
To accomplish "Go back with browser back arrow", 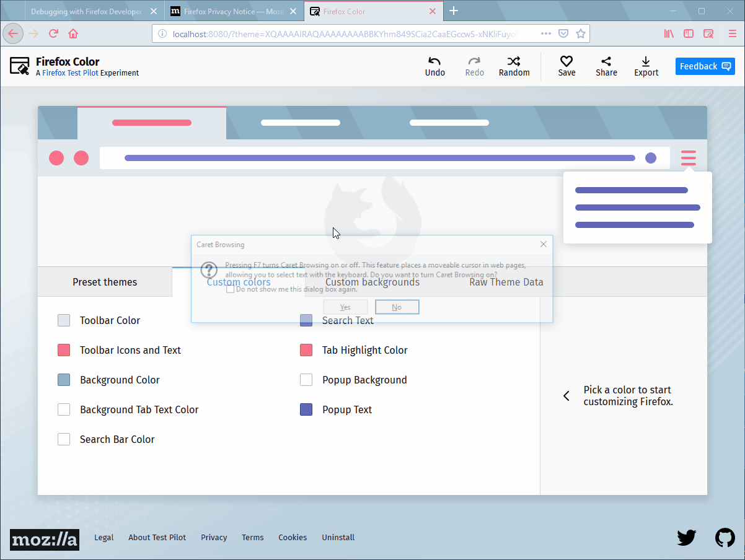I will tap(14, 33).
